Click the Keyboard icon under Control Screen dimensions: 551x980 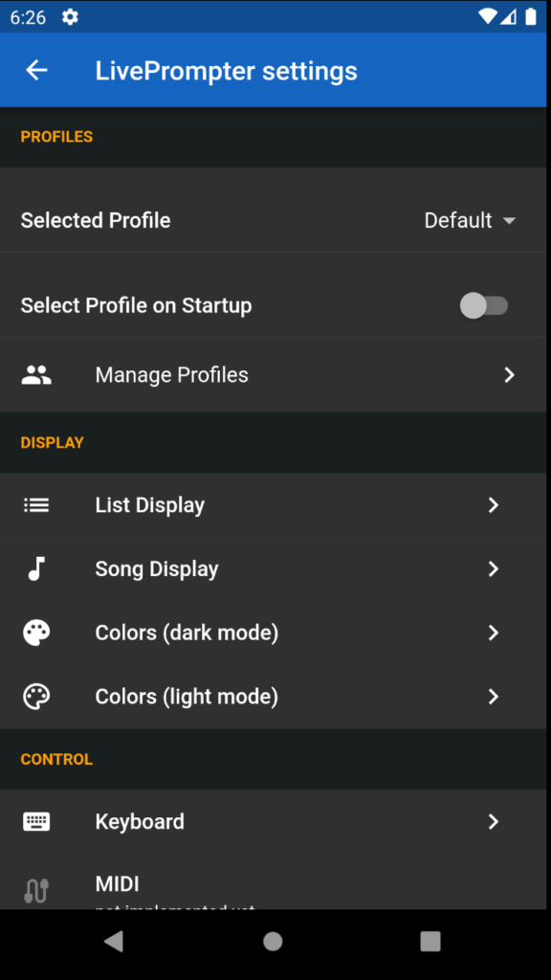(36, 821)
